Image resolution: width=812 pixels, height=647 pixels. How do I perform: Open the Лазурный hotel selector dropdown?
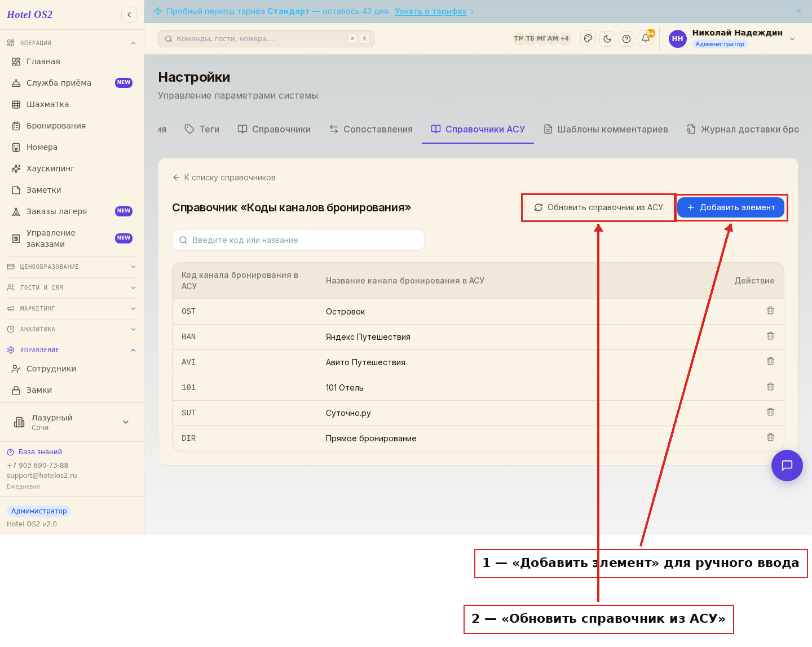pyautogui.click(x=72, y=422)
